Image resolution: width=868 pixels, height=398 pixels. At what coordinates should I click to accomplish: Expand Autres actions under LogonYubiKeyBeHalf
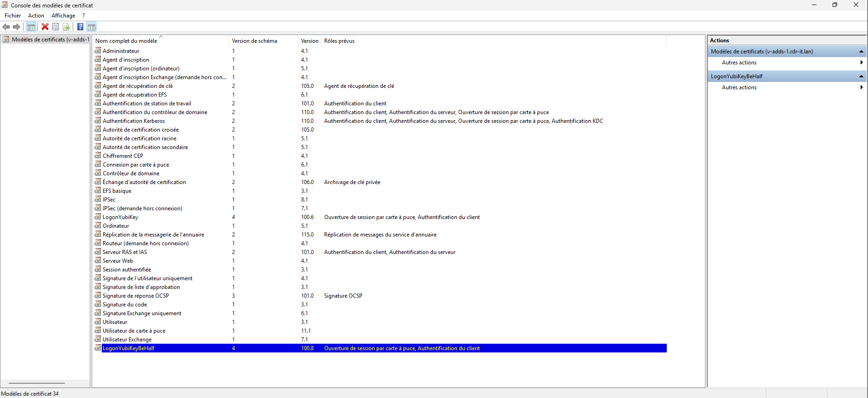(x=739, y=87)
